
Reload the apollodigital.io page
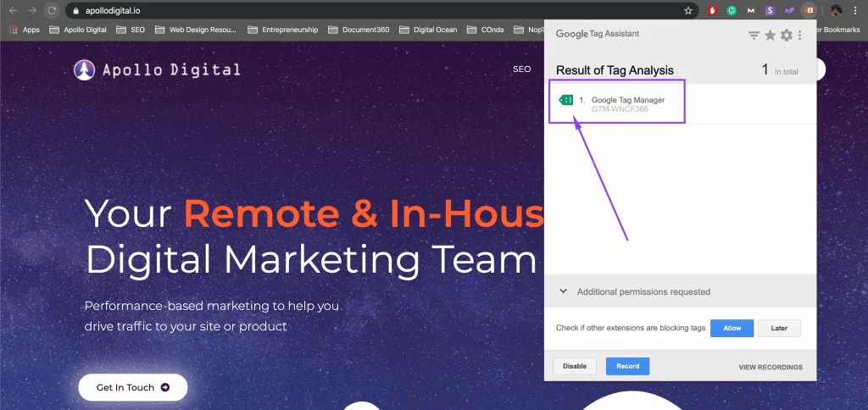(x=52, y=10)
